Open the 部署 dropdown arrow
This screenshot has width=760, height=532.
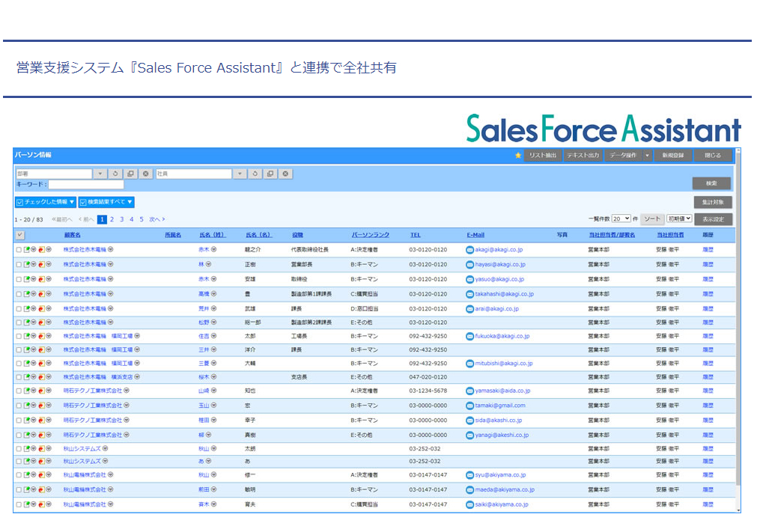100,174
